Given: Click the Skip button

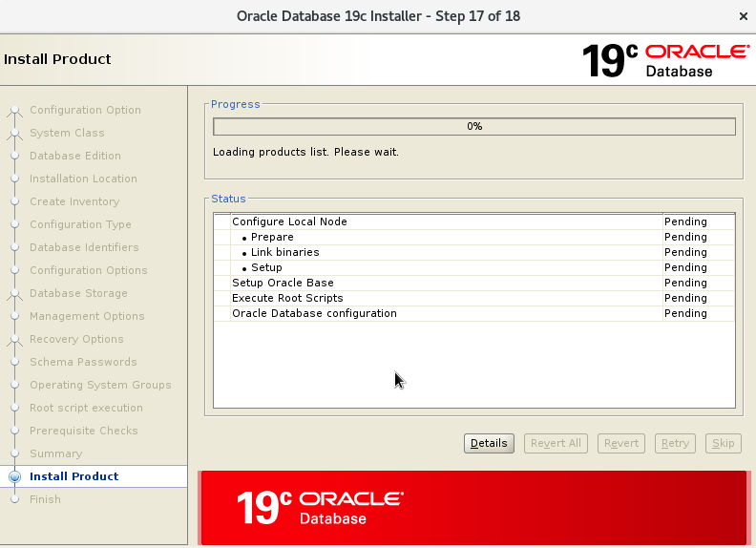Looking at the screenshot, I should (x=724, y=443).
